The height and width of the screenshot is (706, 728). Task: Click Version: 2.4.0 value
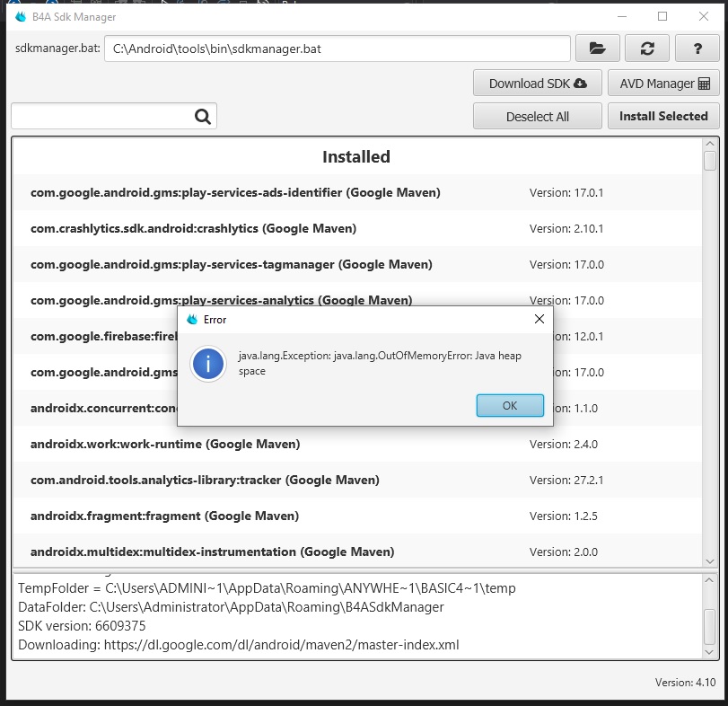[x=563, y=444]
